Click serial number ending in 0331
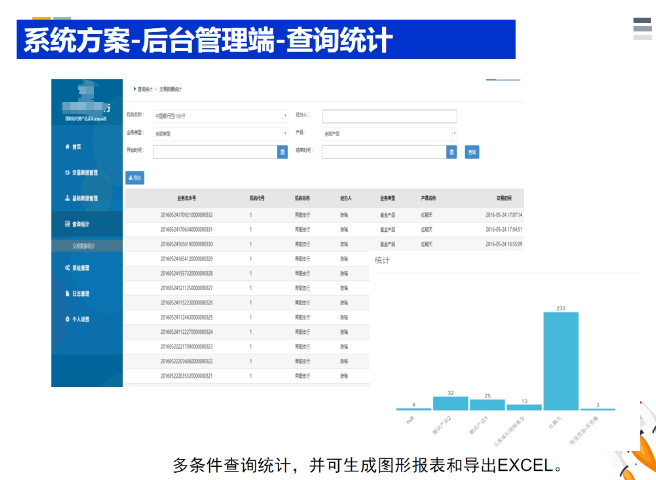Image resolution: width=656 pixels, height=480 pixels. 187,229
